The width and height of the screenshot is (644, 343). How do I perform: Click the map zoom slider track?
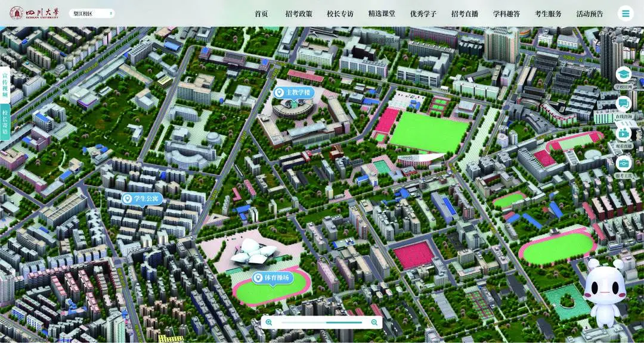click(x=322, y=322)
